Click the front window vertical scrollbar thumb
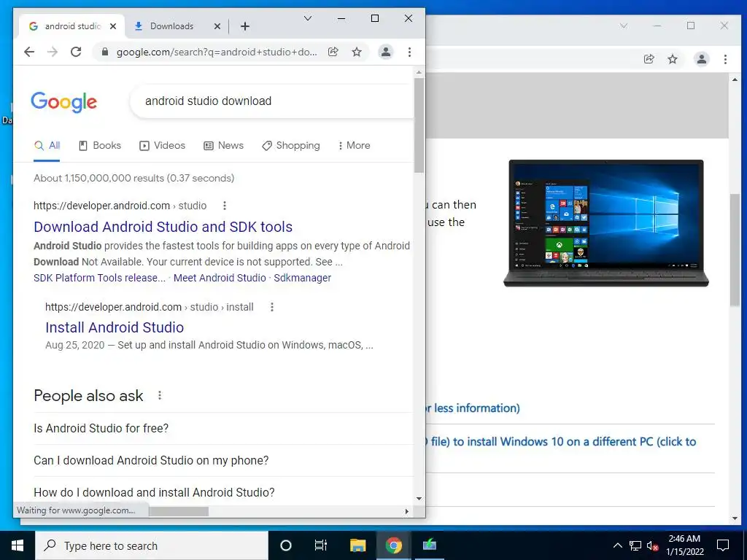The image size is (747, 560). coord(419,125)
